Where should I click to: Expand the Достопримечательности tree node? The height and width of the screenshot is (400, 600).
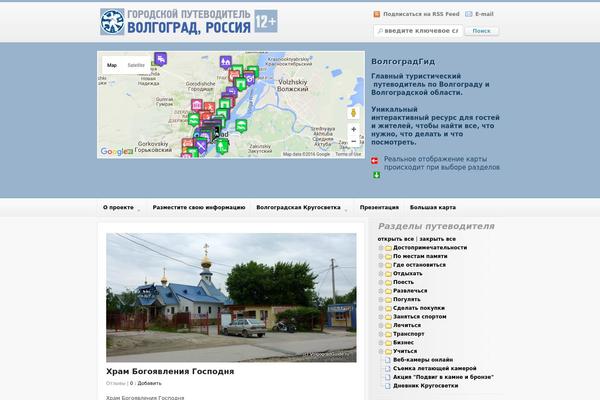pyautogui.click(x=381, y=248)
